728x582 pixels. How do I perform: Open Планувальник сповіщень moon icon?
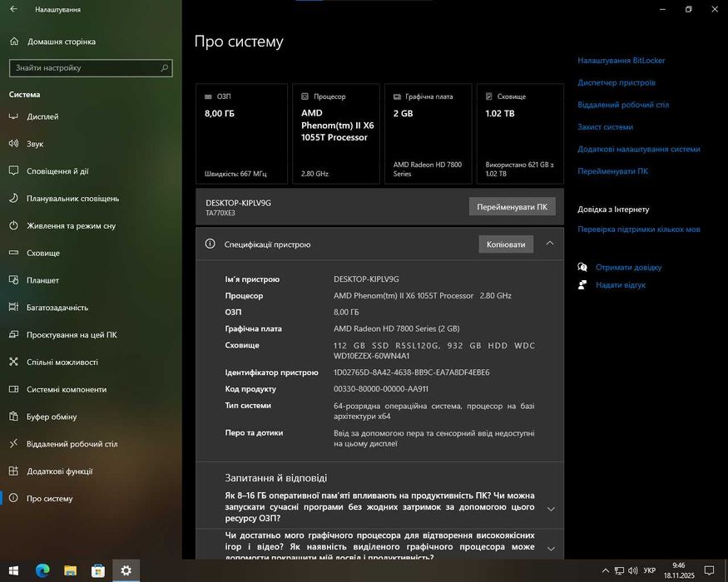coord(13,198)
